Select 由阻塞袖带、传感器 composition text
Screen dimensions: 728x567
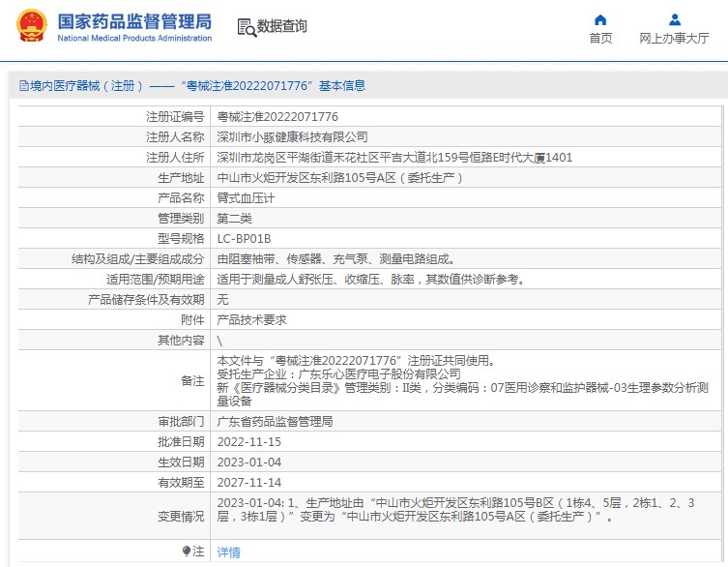click(336, 259)
